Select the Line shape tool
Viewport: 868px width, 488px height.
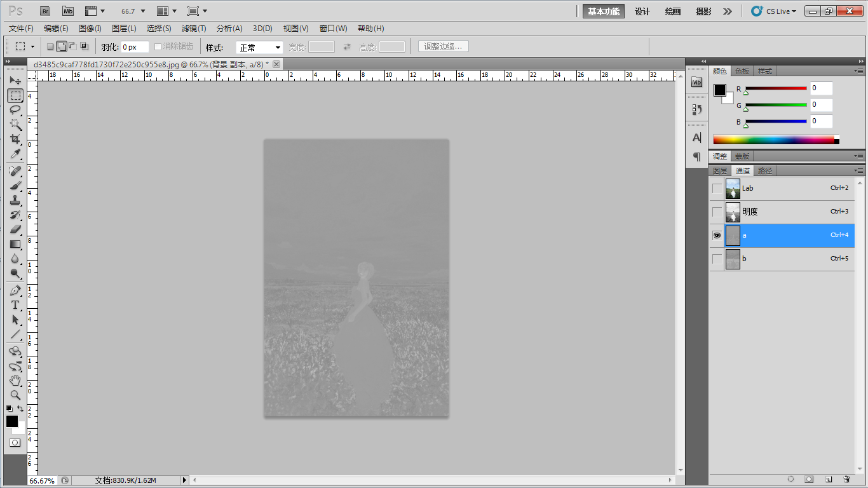(15, 334)
